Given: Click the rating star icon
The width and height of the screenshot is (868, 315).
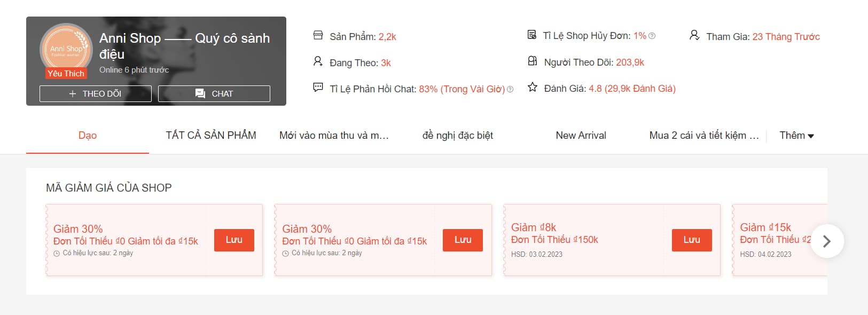Looking at the screenshot, I should (x=532, y=87).
